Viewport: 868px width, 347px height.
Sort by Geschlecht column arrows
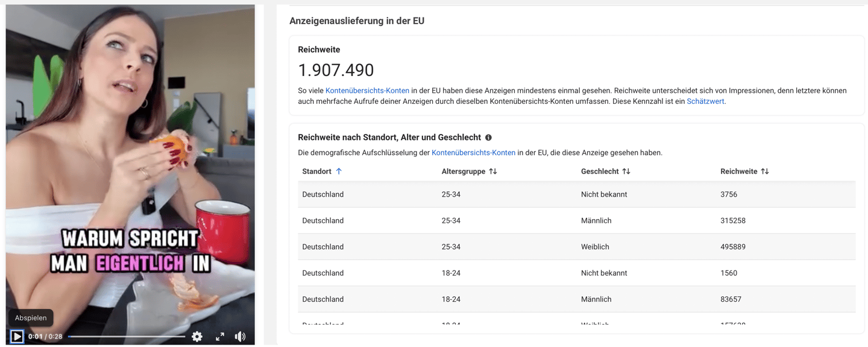[x=626, y=171]
